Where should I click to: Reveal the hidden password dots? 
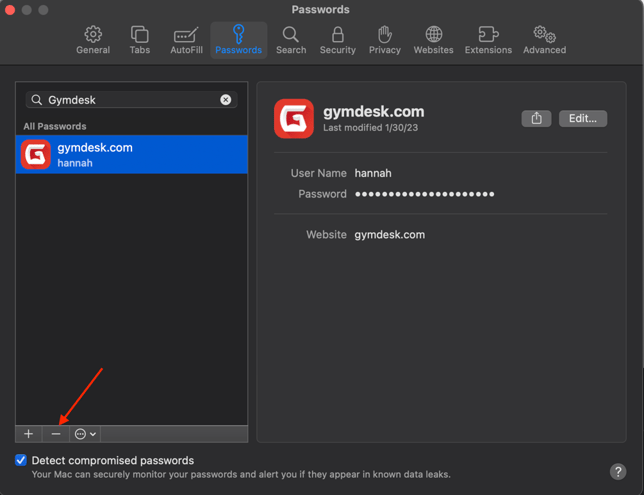pyautogui.click(x=424, y=194)
